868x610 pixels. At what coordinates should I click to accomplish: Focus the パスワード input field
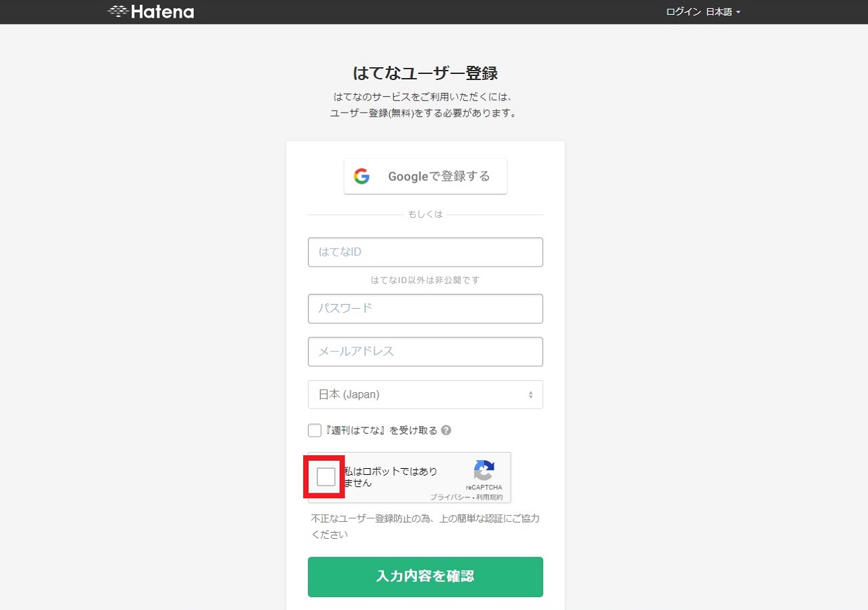click(x=425, y=309)
